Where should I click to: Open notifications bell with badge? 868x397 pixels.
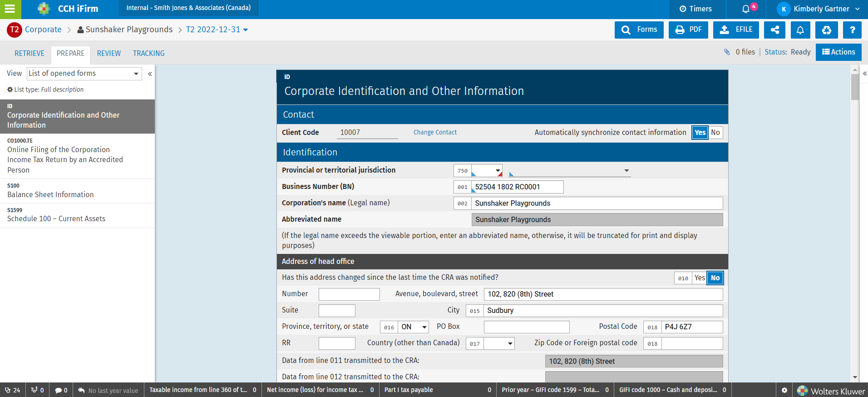tap(746, 9)
